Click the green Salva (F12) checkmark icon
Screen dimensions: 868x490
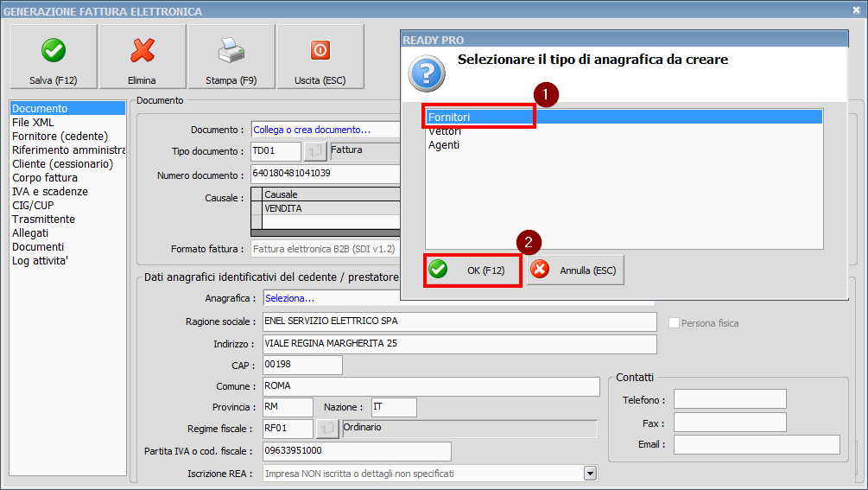(x=54, y=52)
